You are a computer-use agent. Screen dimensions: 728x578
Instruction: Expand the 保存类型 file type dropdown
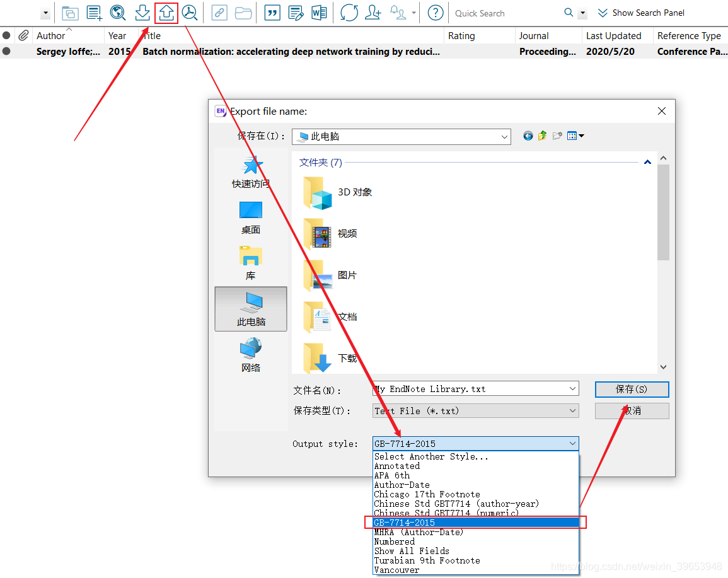tap(572, 410)
